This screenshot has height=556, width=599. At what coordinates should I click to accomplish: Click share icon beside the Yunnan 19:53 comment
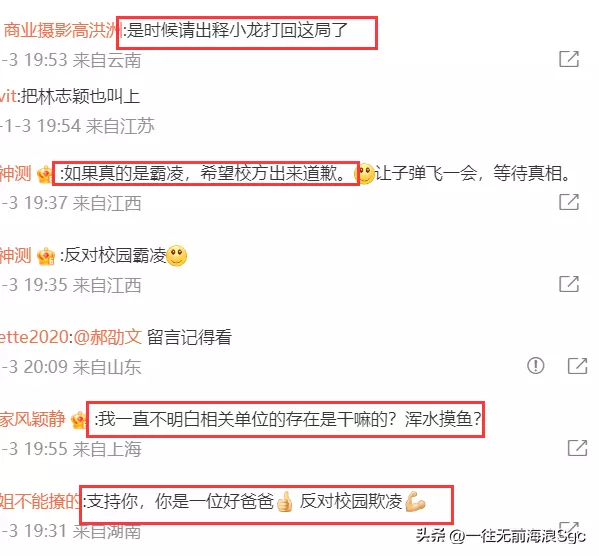569,59
